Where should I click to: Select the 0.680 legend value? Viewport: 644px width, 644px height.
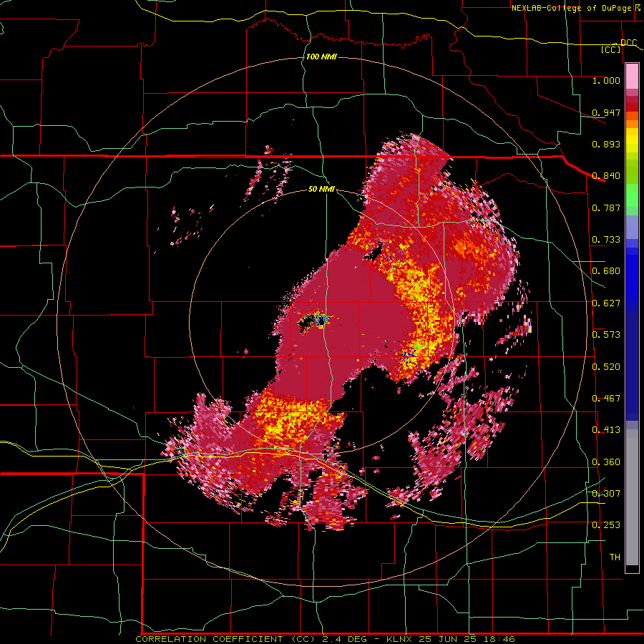click(x=606, y=271)
